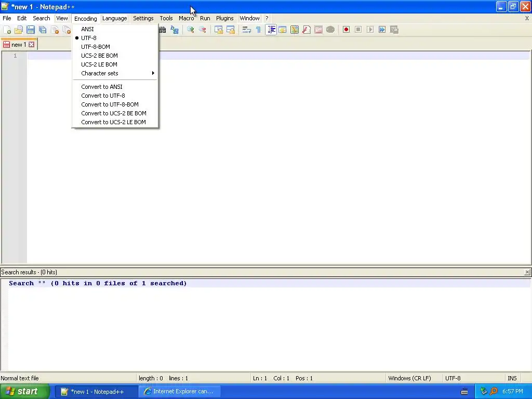This screenshot has width=532, height=399.
Task: Choose Convert to UTF-8-BOM
Action: pyautogui.click(x=115, y=104)
